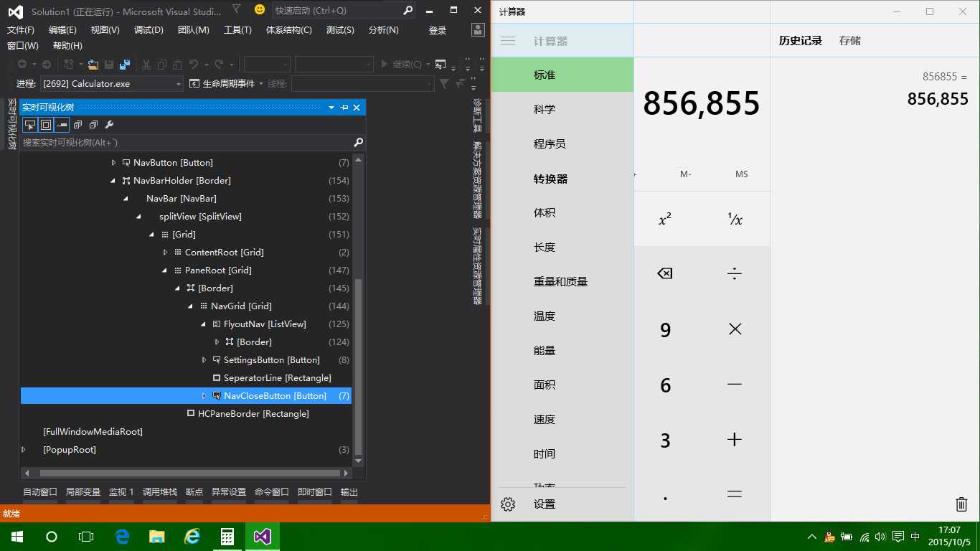Click the Task View taskbar icon

(x=86, y=536)
